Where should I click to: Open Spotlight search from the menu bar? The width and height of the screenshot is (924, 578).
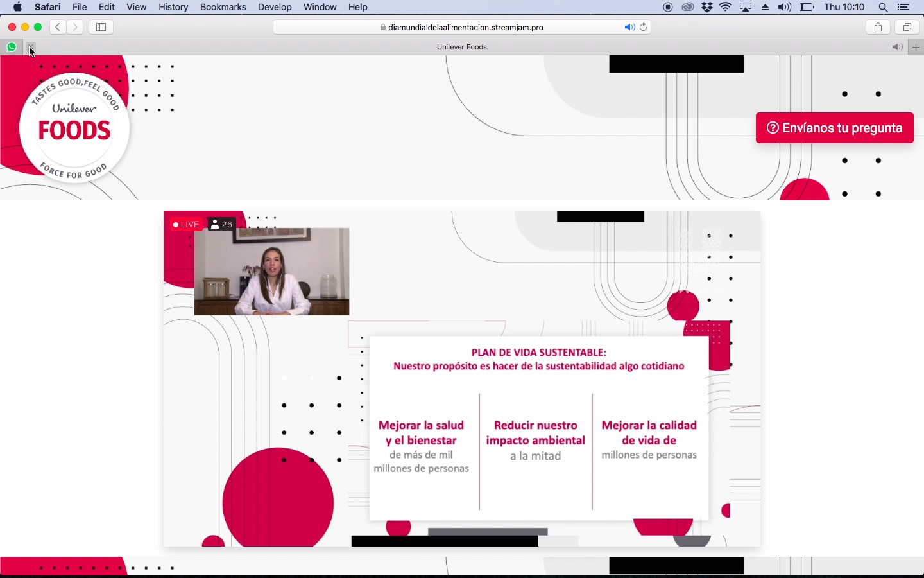coord(883,7)
